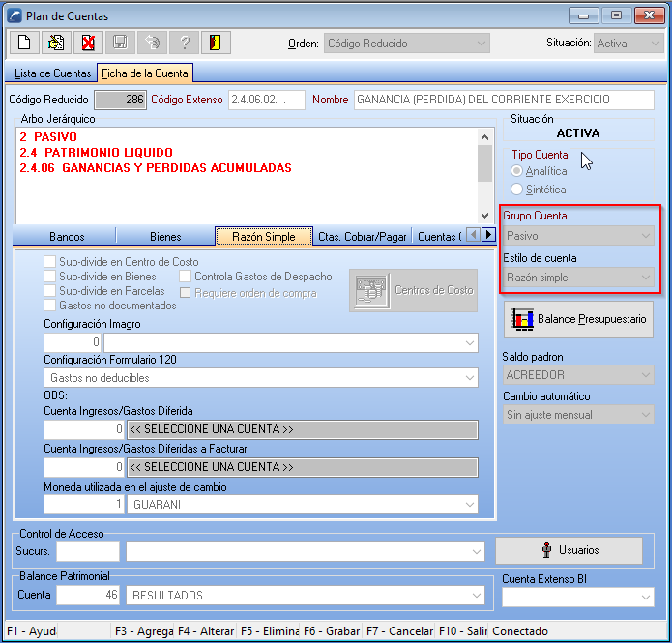
Task: Click the Código Extenso field
Action: tap(267, 100)
